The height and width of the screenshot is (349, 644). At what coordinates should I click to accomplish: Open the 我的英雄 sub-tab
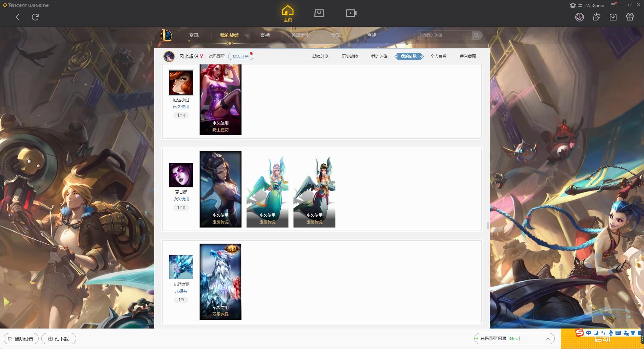coord(379,56)
